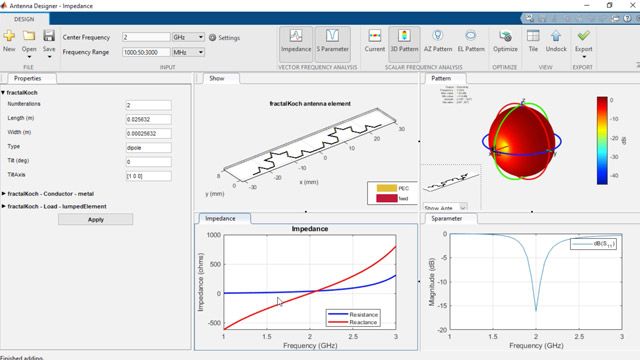Run the Impedance analysis
The width and height of the screenshot is (640, 360).
[x=296, y=44]
